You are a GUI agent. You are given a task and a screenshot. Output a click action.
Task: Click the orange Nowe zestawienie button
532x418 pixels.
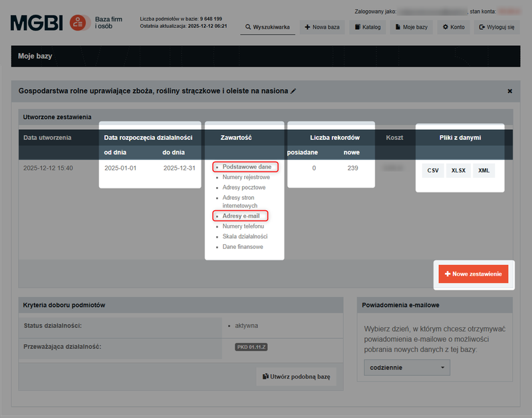click(x=473, y=274)
